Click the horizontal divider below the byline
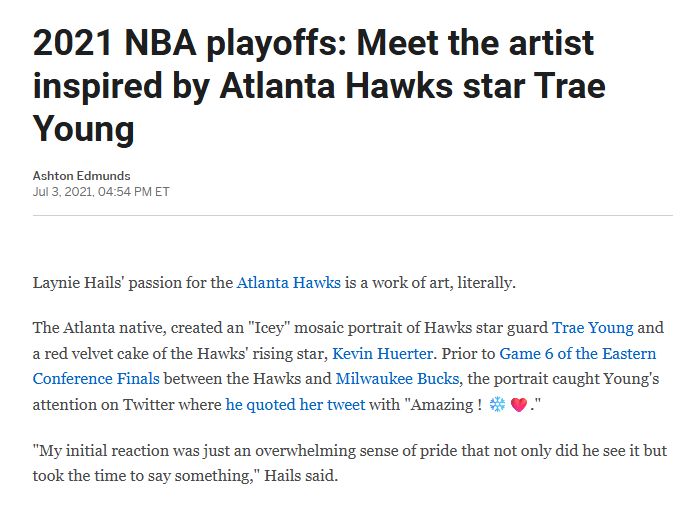 (352, 215)
